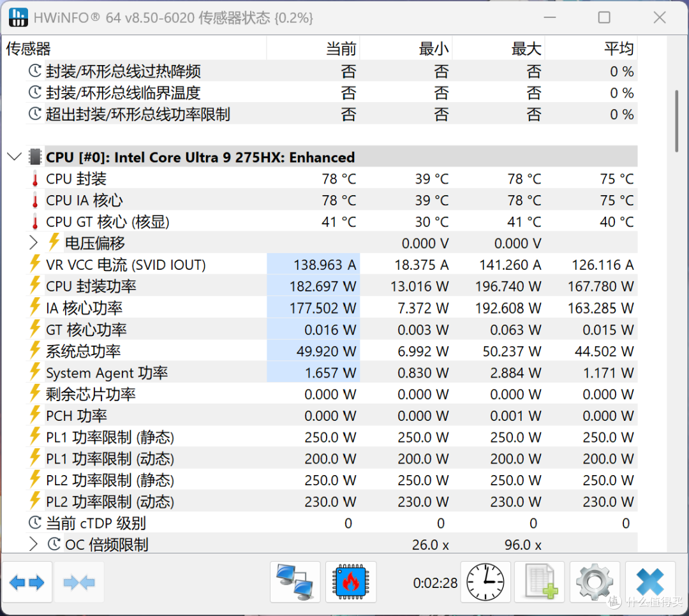Click thermometer icon of CPU GT 核心 row
The image size is (689, 616).
[35, 223]
